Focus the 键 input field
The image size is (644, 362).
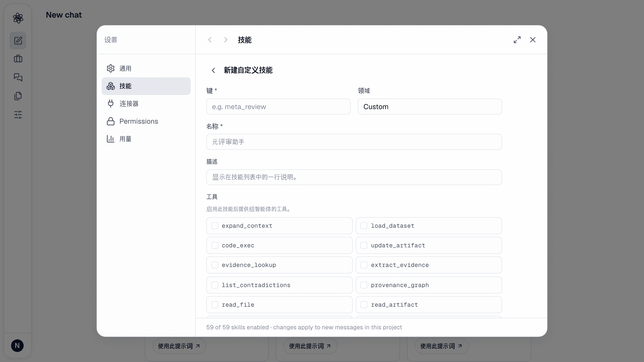tap(278, 107)
